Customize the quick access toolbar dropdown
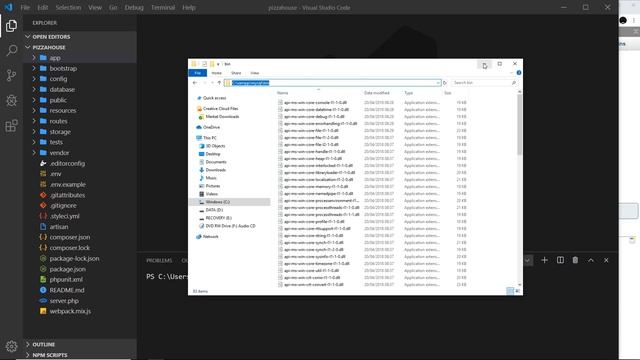This screenshot has width=640, height=360. (218, 64)
